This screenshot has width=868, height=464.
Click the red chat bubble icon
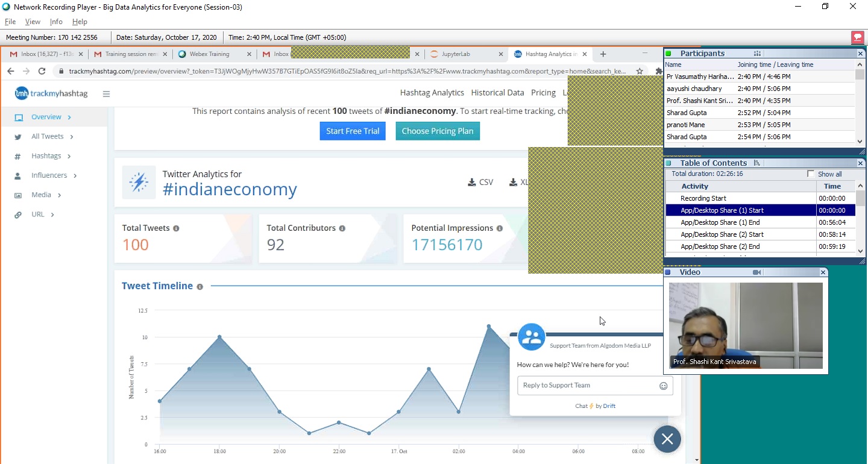tap(858, 37)
